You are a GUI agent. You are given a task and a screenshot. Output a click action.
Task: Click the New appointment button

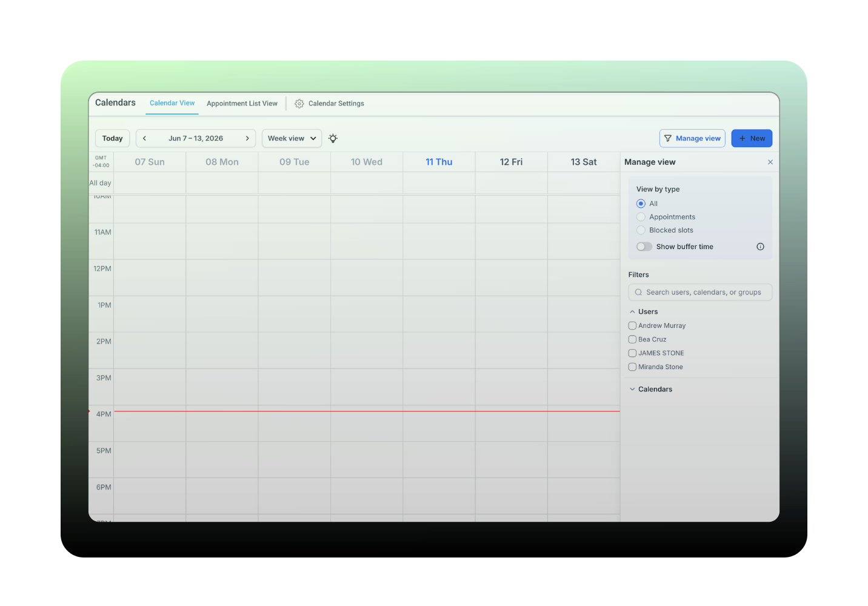[752, 138]
